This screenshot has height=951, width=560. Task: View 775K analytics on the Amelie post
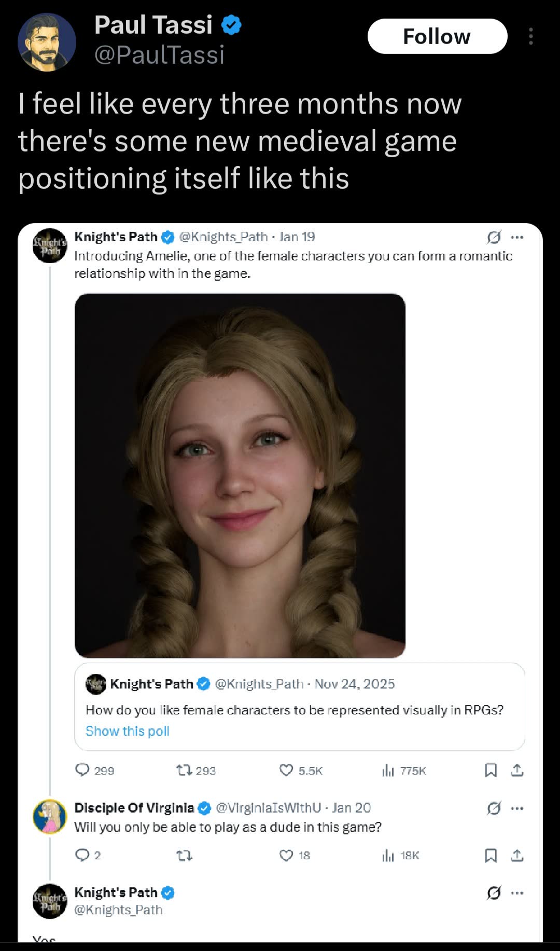(x=403, y=770)
